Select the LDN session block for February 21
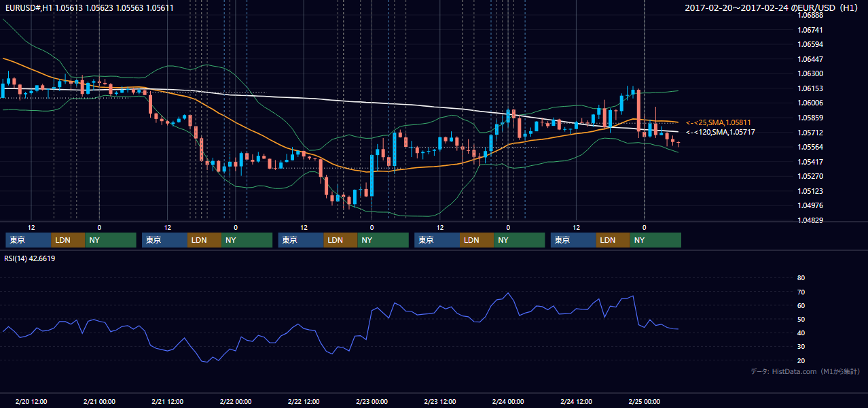868x408 pixels. 204,240
